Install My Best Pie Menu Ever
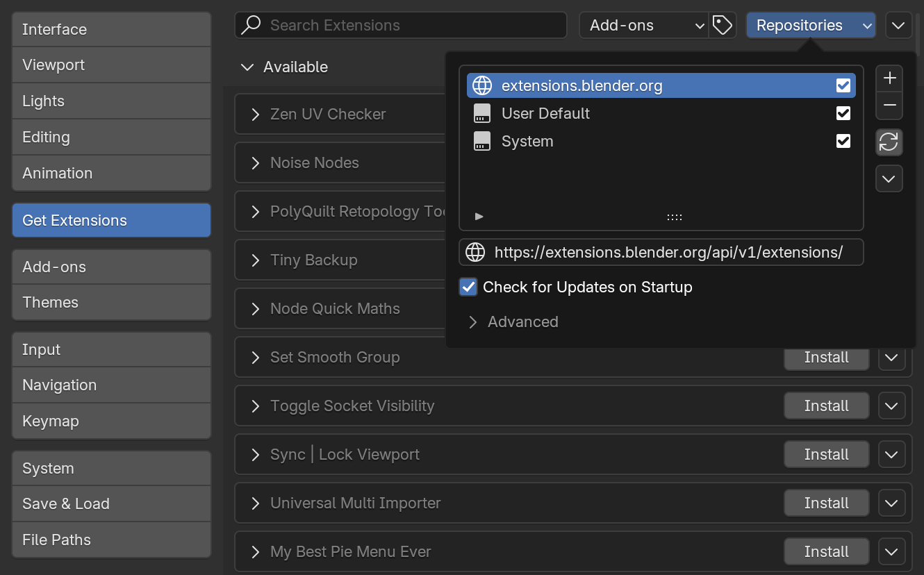The width and height of the screenshot is (924, 575). [x=827, y=551]
